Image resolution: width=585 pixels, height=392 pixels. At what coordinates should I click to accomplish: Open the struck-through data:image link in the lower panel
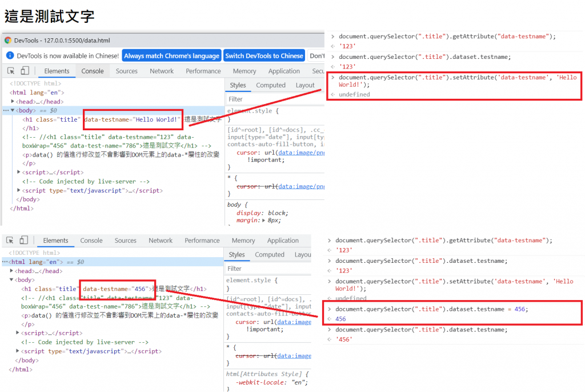pos(294,356)
